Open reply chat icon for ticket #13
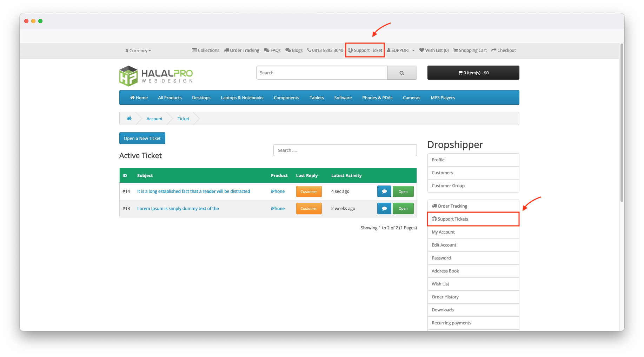The image size is (644, 357). coord(384,209)
